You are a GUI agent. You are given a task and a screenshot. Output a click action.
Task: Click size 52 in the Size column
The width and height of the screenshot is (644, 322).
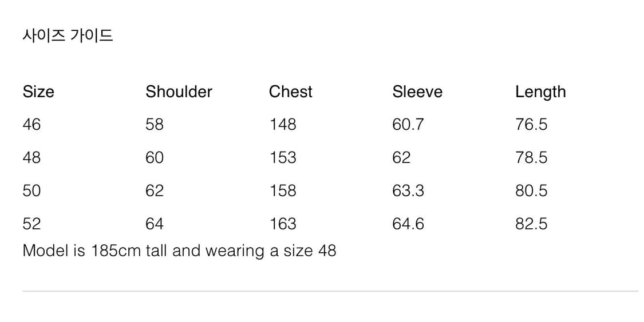point(31,224)
